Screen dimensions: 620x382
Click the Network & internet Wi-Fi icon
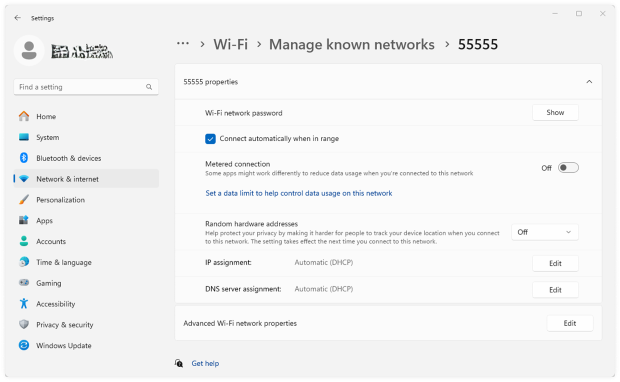point(24,179)
